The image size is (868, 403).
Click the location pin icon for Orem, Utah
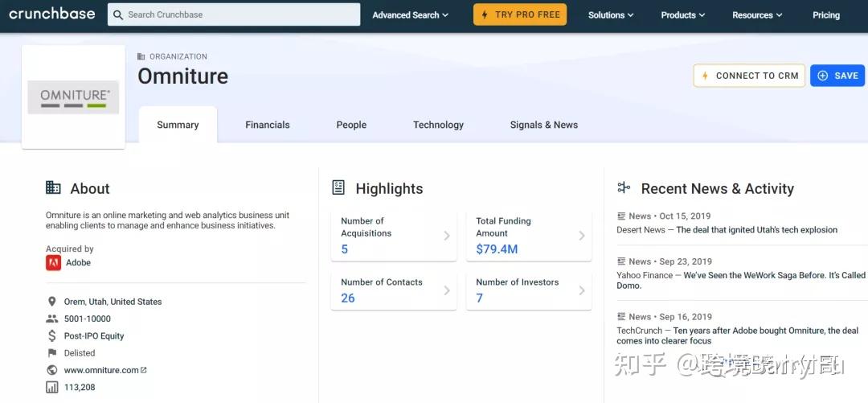click(52, 302)
